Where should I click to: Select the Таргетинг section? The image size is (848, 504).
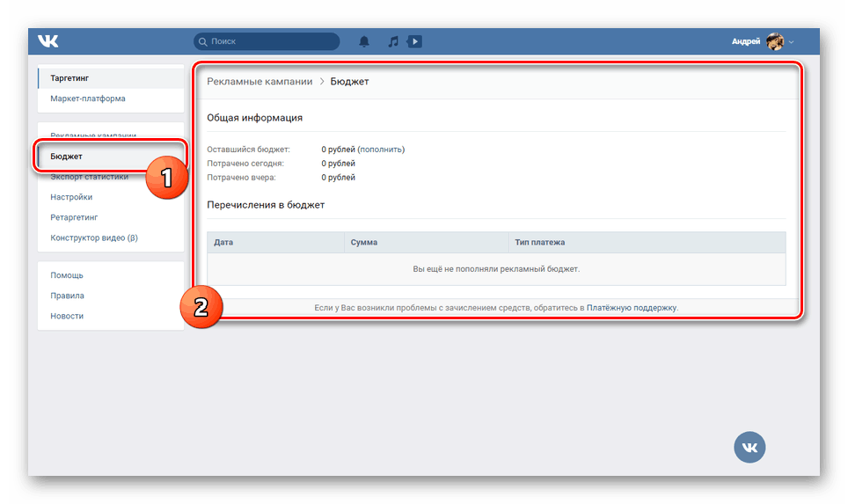click(x=111, y=78)
